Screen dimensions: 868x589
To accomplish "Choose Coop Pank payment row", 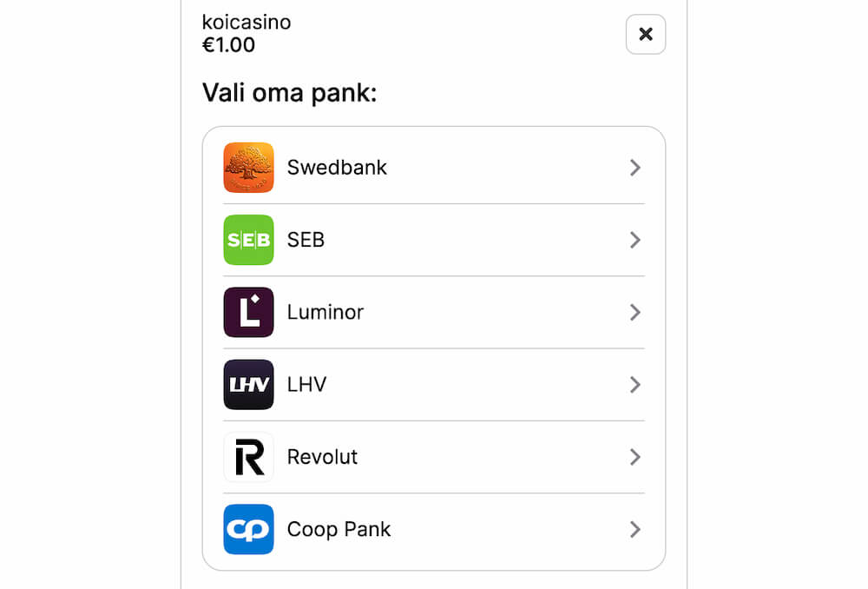I will (391, 529).
